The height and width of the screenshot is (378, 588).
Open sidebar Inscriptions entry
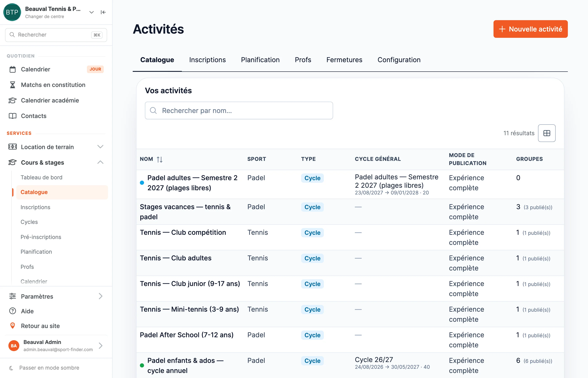pyautogui.click(x=35, y=207)
